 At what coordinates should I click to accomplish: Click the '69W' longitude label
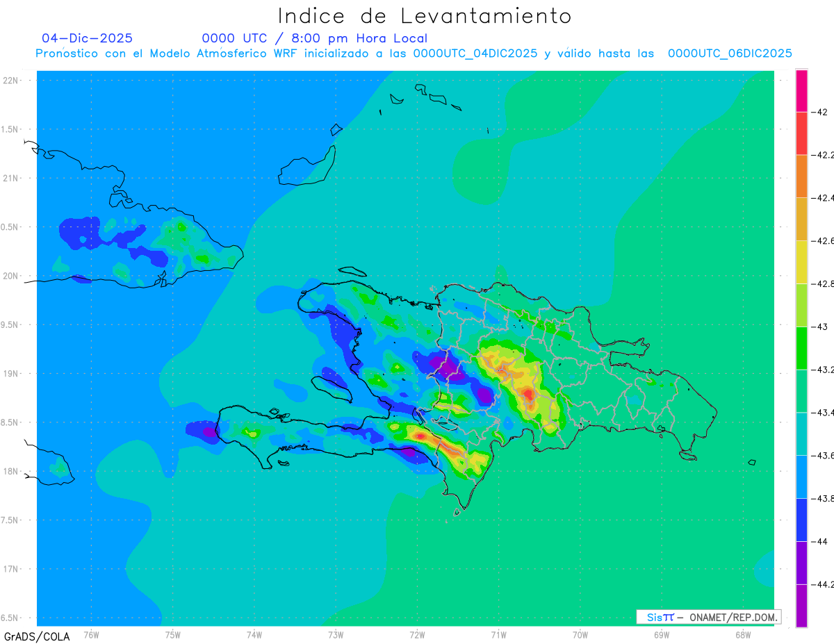662,634
